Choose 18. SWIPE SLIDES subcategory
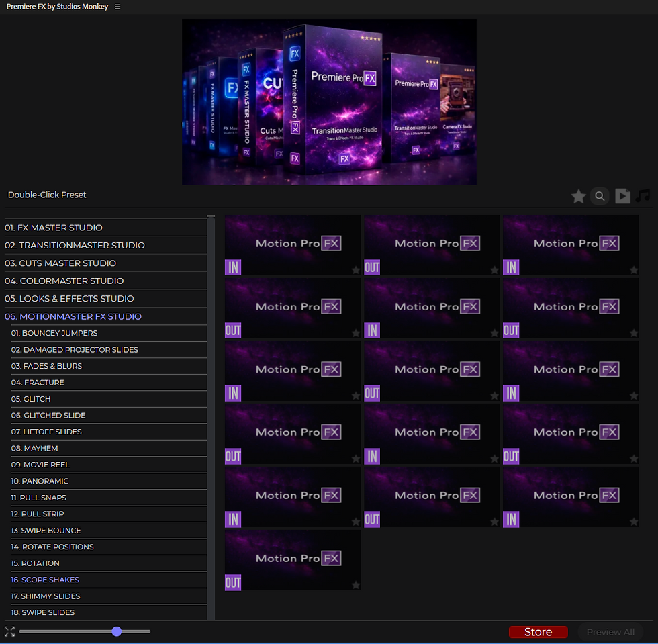658x644 pixels. [109, 612]
